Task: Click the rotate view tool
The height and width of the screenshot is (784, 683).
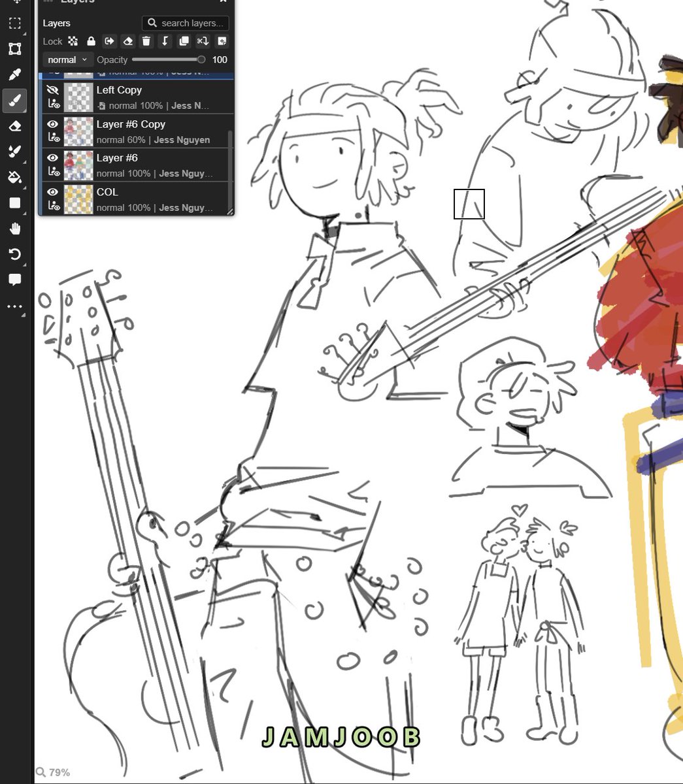Action: [x=14, y=254]
